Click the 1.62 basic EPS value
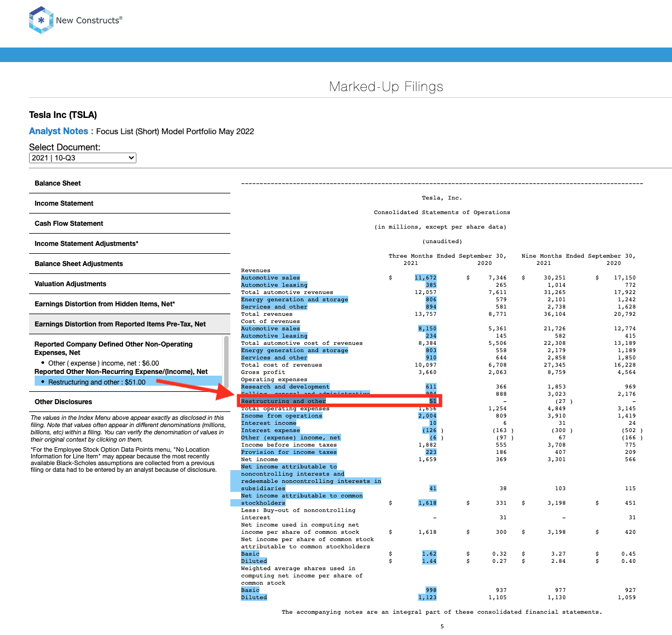672x635 pixels. point(429,554)
